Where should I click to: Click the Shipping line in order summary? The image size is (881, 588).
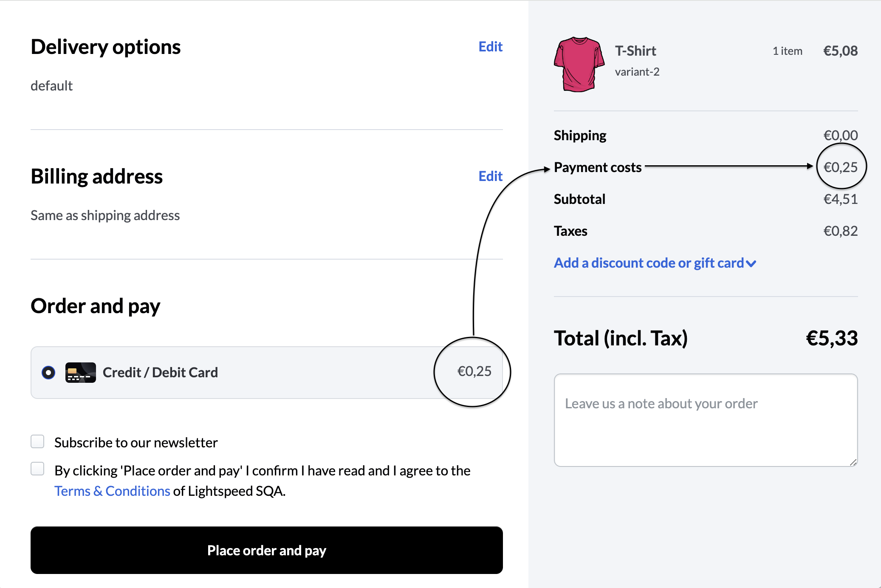[580, 135]
